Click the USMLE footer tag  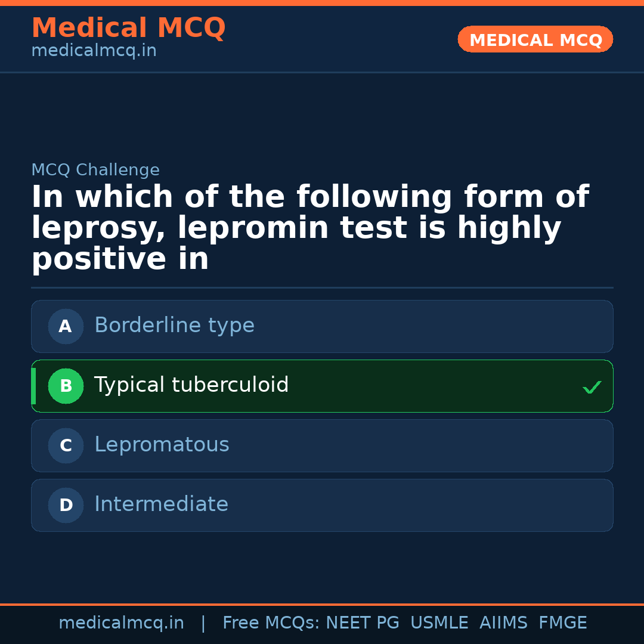pyautogui.click(x=439, y=623)
